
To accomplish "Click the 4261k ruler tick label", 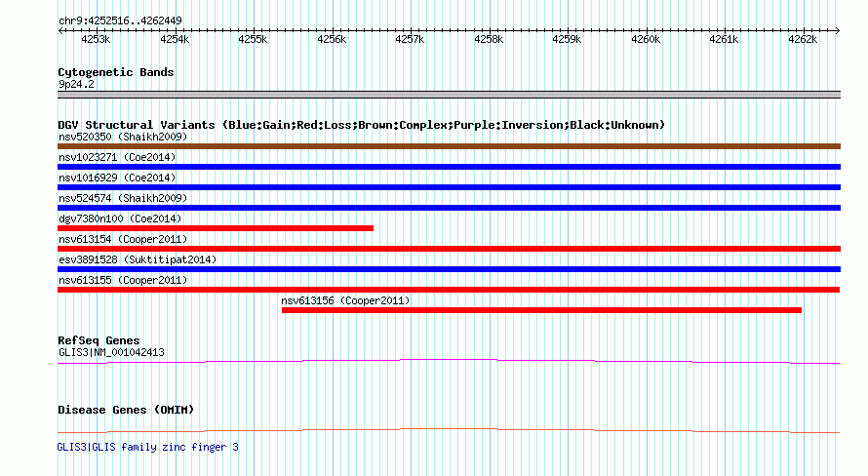I will tap(724, 39).
